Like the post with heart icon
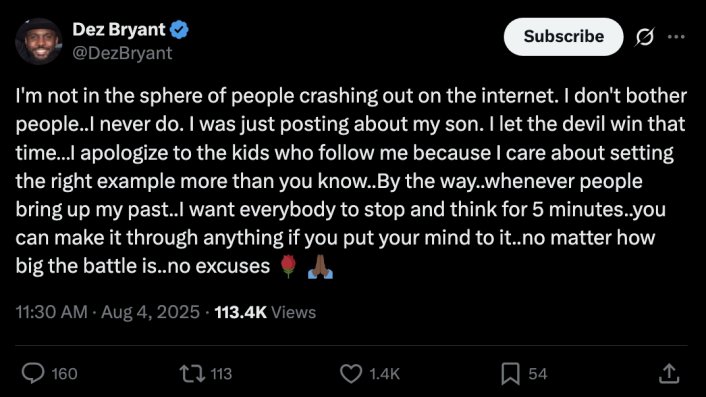The image size is (706, 397). 351,374
